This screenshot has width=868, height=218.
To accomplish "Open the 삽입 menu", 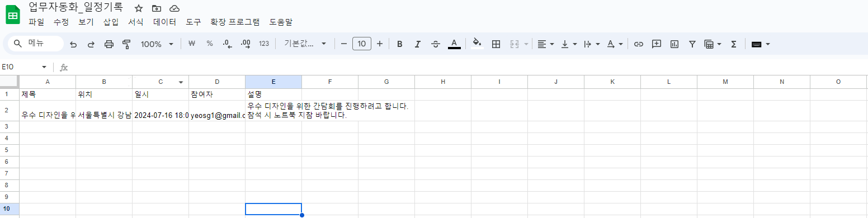I will (x=111, y=22).
